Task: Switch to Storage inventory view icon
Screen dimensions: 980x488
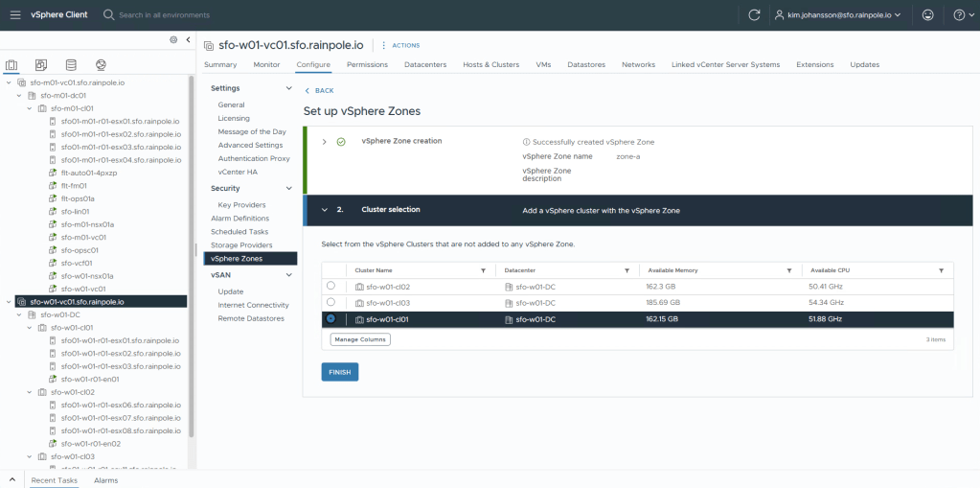Action: [71, 65]
